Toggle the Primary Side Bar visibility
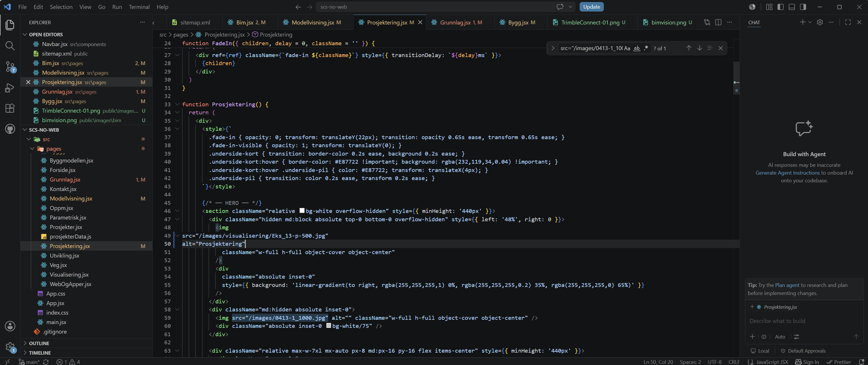This screenshot has width=868, height=365. [x=780, y=7]
